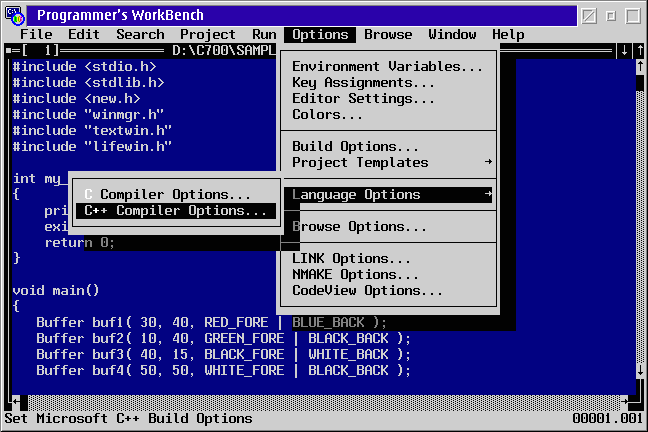This screenshot has height=432, width=648.
Task: Open the Window menu
Action: (x=452, y=34)
